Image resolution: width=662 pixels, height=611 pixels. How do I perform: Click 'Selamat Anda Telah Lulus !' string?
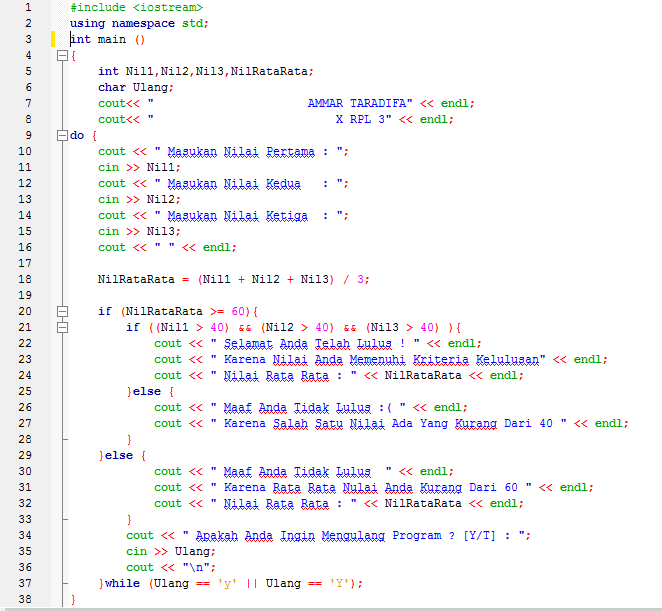315,343
